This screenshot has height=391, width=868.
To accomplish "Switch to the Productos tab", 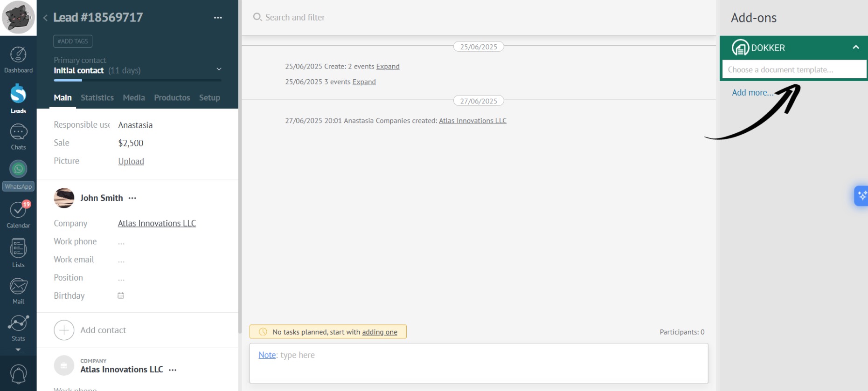I will (172, 97).
